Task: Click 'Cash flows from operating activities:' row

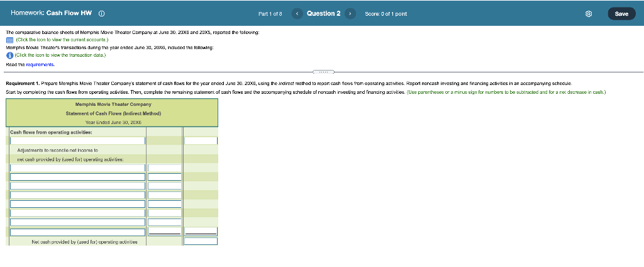Action: [51, 132]
